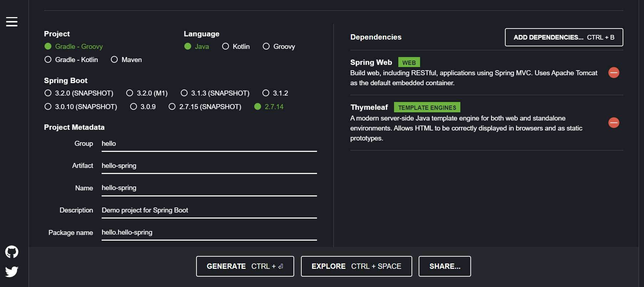Select Gradle - Kotlin project type
The width and height of the screenshot is (644, 287).
[71, 60]
